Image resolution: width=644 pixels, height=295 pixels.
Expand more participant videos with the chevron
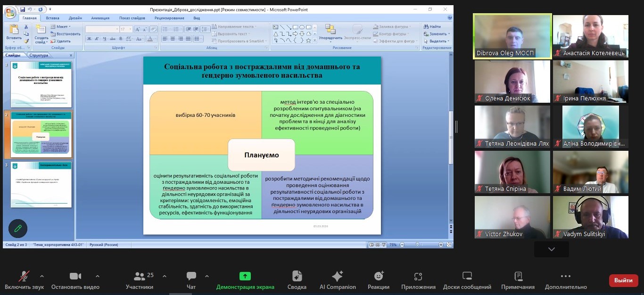click(x=551, y=249)
